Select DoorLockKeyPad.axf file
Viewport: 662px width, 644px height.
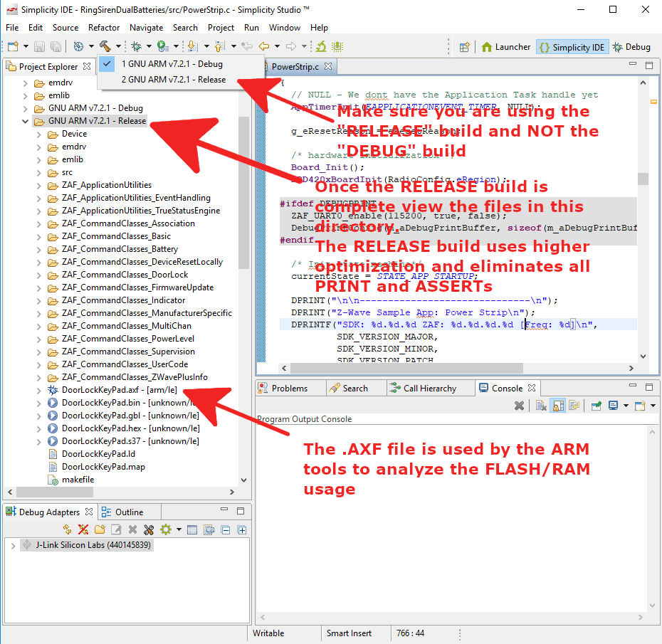[x=100, y=390]
